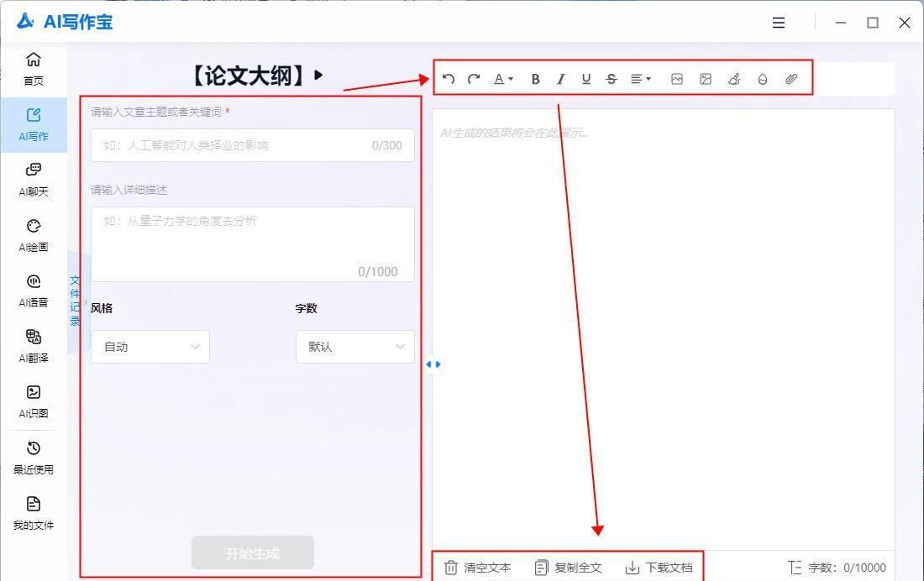Open the text alignment dropdown

641,79
